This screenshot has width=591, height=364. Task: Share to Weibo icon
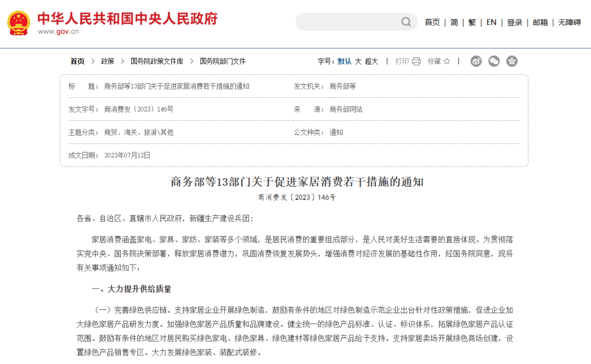tap(476, 61)
